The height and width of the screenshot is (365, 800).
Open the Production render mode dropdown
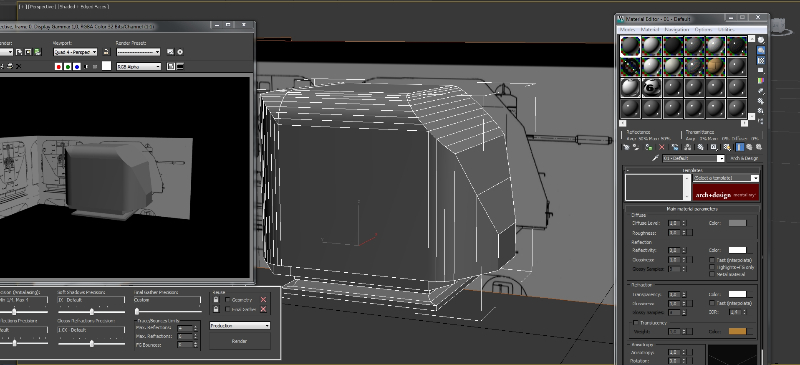point(240,326)
